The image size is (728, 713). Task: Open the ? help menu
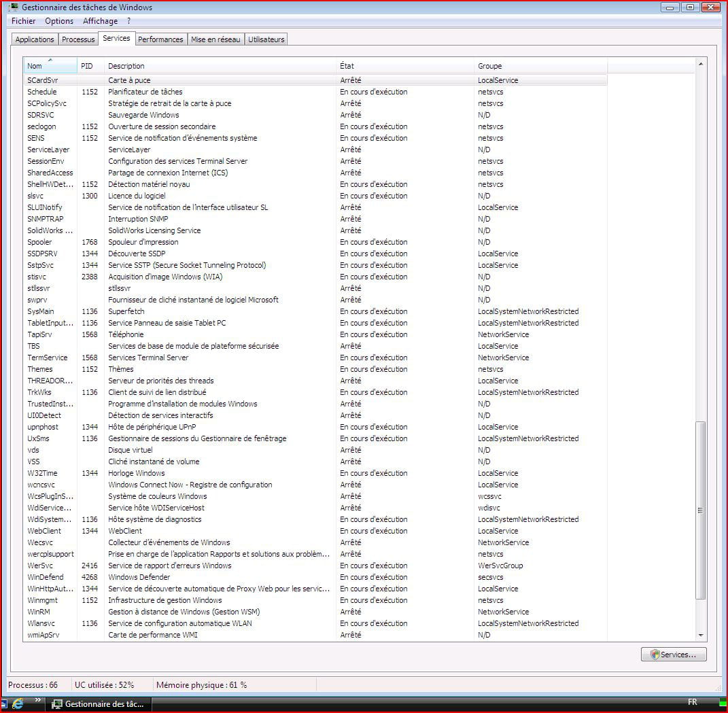click(128, 21)
